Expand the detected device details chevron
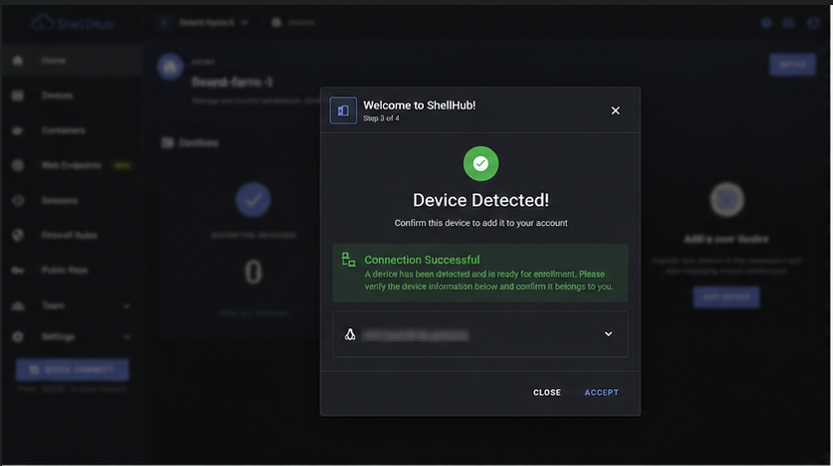Viewport: 833px width, 466px height. [608, 334]
